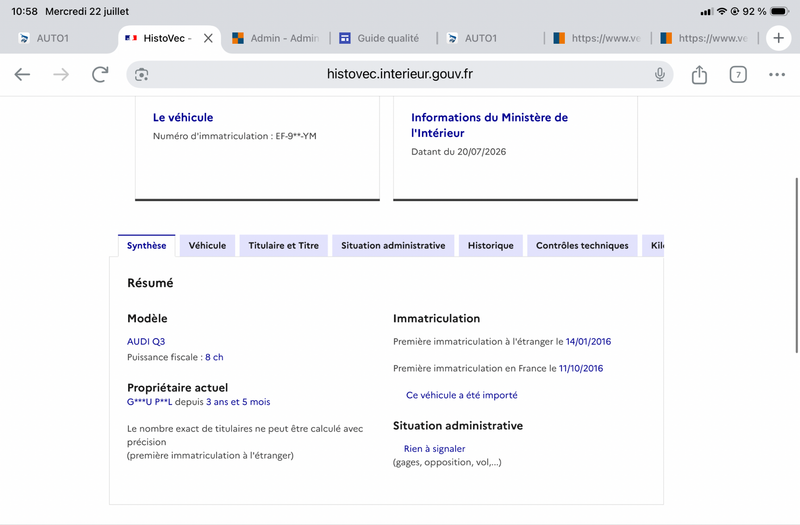Viewport: 800px width, 525px height.
Task: Click the Propriétaire actuel heading
Action: pos(178,388)
